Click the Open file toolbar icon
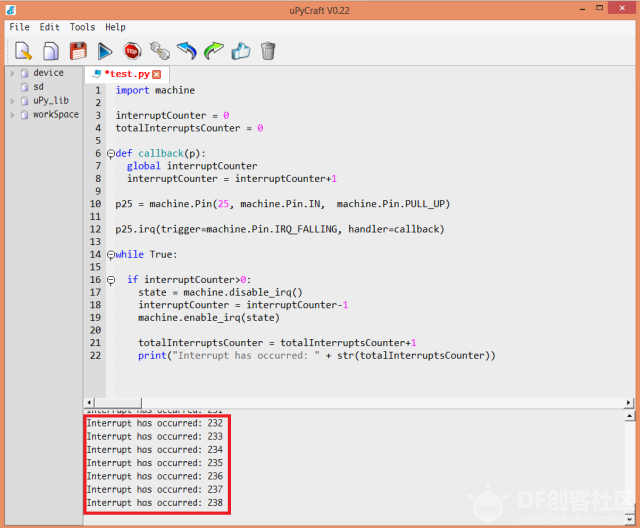This screenshot has width=640, height=528. 51,51
